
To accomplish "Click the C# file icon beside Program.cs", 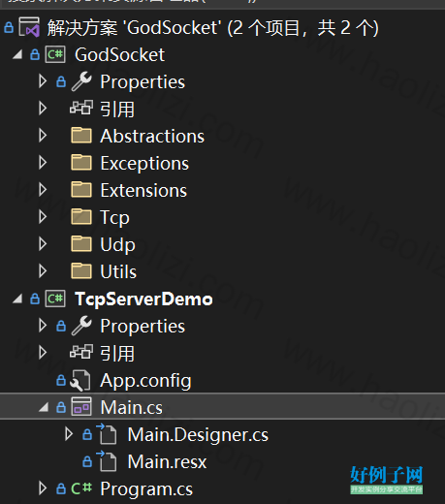I will pos(81,488).
